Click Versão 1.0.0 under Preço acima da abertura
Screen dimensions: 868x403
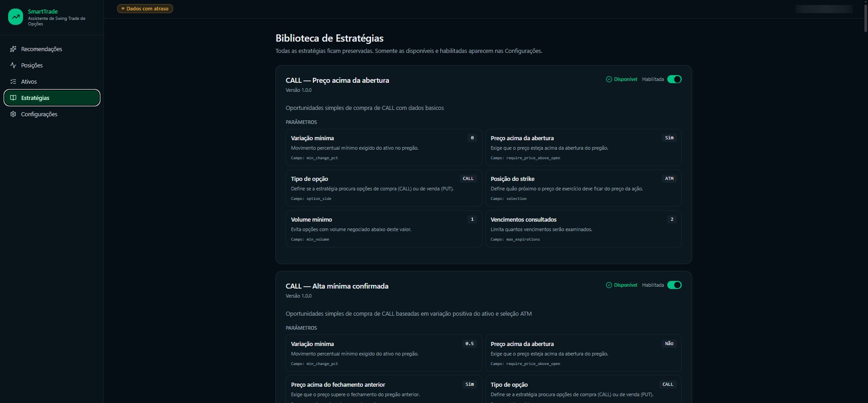coord(298,90)
